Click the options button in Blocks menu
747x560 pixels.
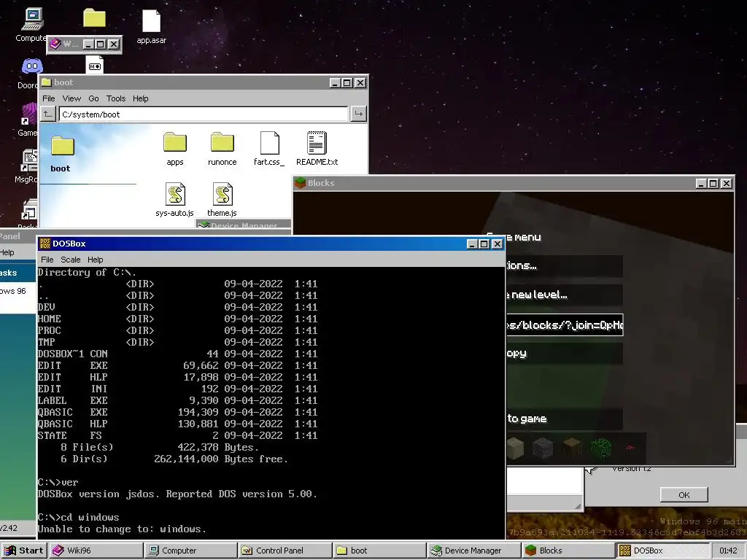click(564, 265)
